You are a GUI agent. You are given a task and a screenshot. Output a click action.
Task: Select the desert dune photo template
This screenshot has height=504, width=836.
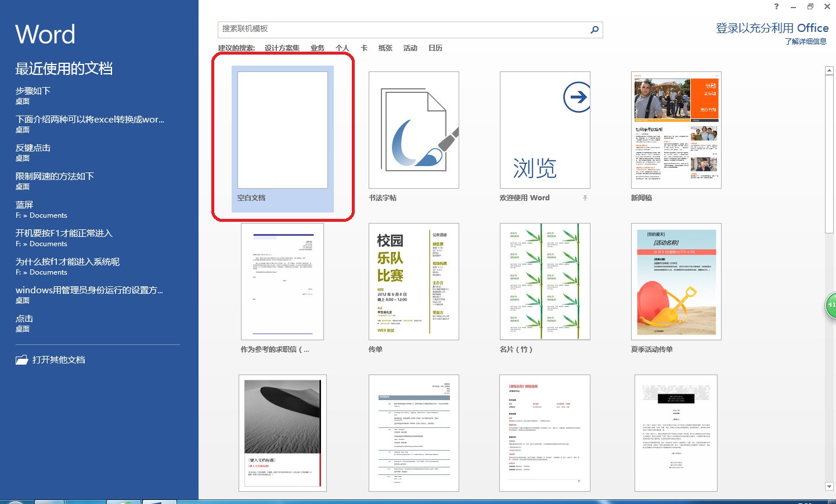(x=283, y=433)
